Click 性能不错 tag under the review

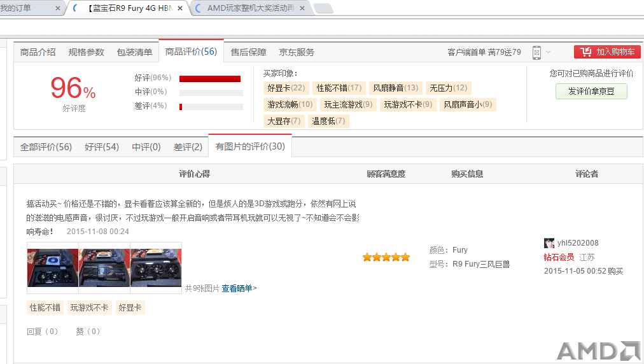(x=45, y=307)
